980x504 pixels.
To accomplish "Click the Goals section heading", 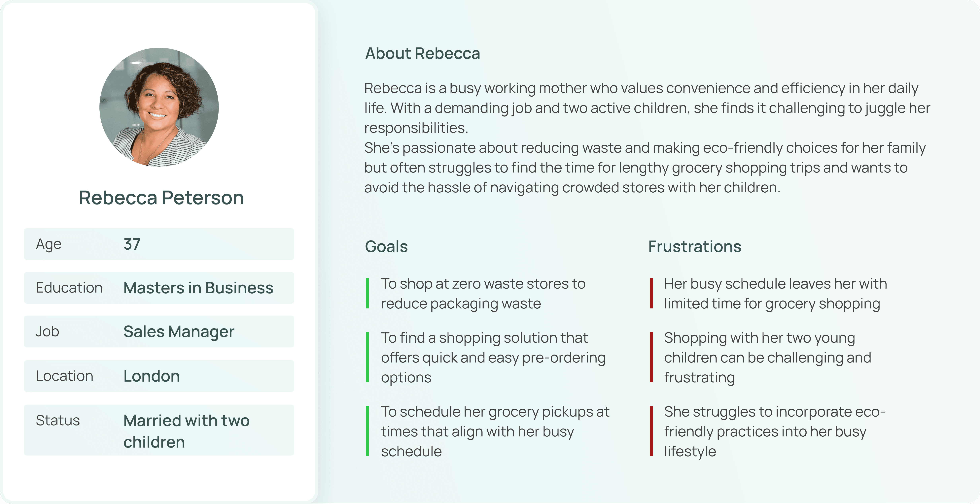I will point(386,246).
